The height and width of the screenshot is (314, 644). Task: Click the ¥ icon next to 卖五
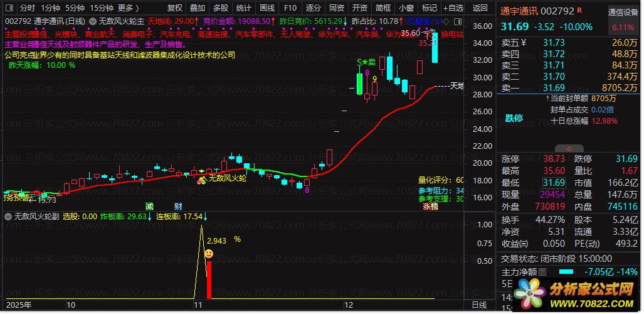click(524, 42)
